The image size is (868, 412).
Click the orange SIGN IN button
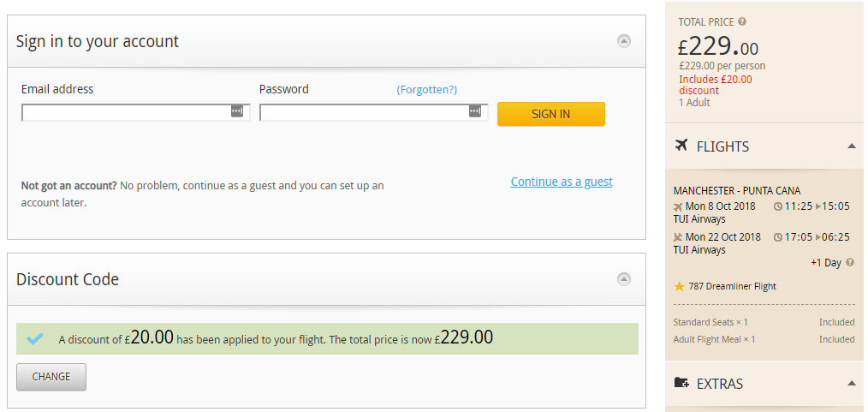(x=550, y=114)
